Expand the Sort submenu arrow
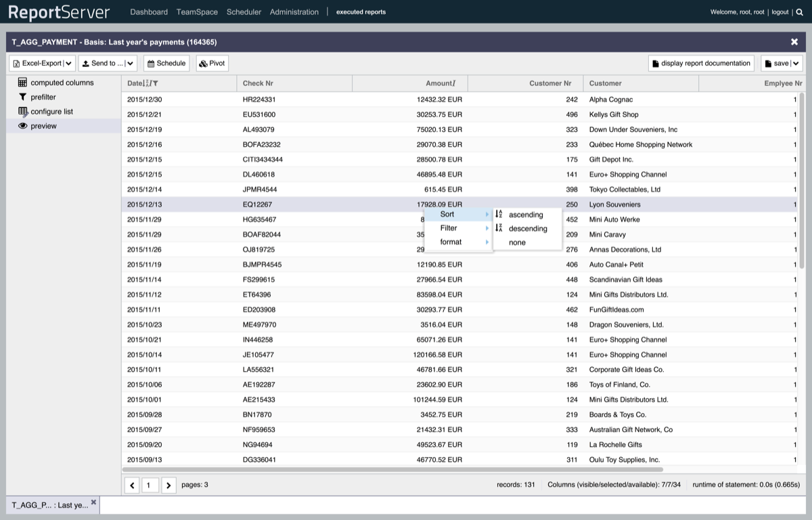812x520 pixels. click(487, 214)
